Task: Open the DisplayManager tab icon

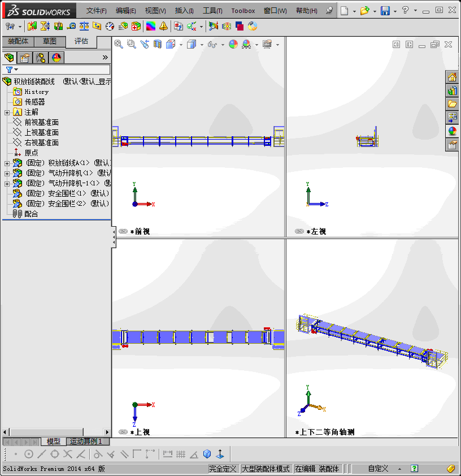Action: (x=56, y=57)
